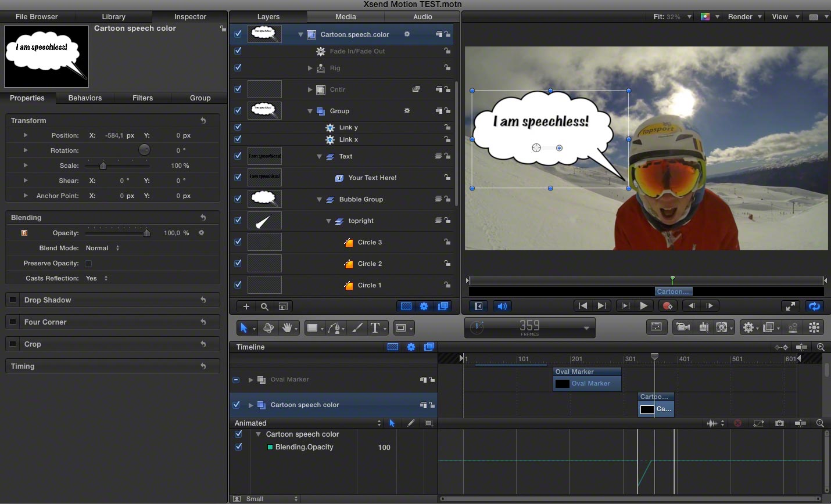Click the Scale slider handle
This screenshot has width=831, height=504.
(103, 165)
